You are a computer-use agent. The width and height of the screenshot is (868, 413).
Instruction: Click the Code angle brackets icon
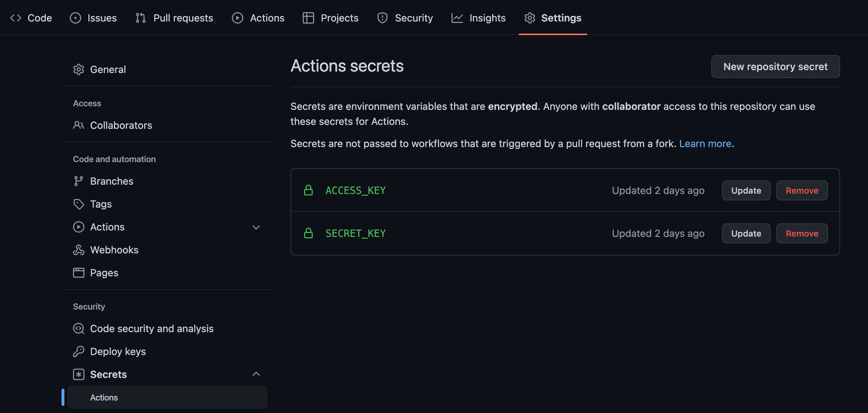pos(16,18)
